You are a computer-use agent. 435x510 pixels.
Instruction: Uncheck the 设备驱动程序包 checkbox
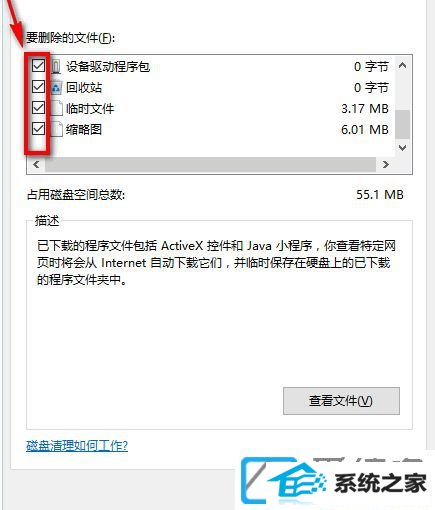(38, 66)
